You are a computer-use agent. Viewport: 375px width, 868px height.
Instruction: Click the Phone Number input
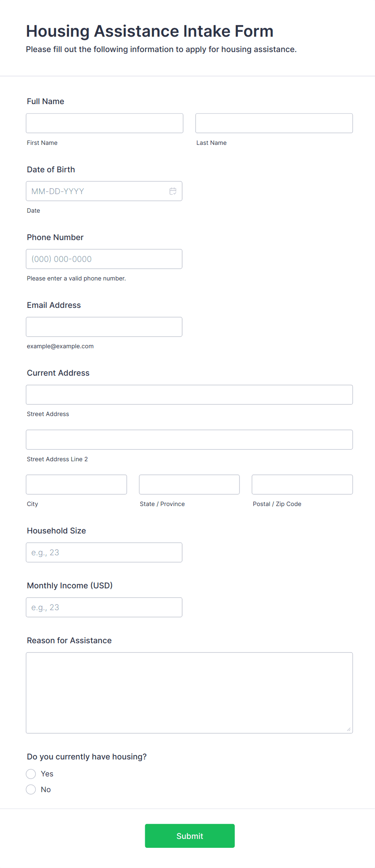click(104, 259)
